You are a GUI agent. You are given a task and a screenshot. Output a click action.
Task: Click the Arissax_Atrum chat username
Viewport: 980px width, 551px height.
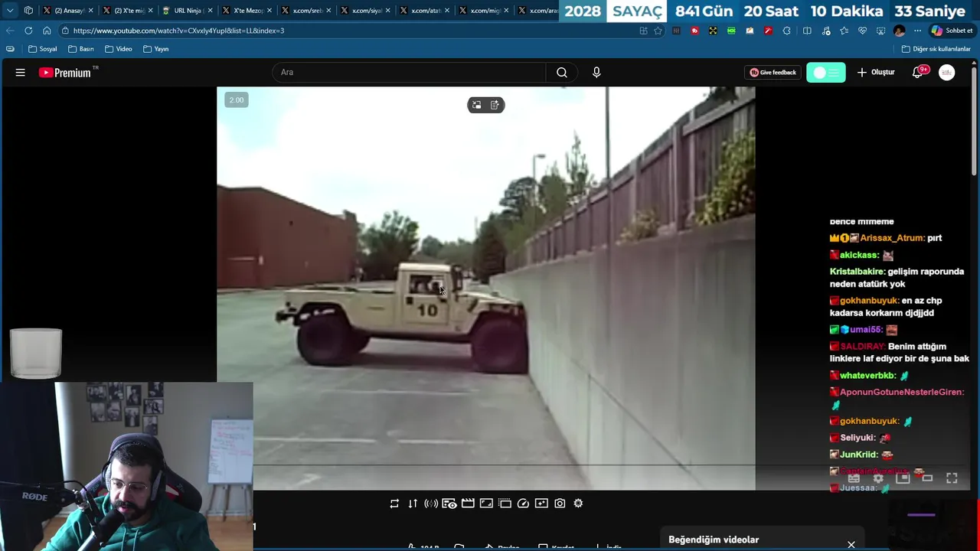point(892,238)
